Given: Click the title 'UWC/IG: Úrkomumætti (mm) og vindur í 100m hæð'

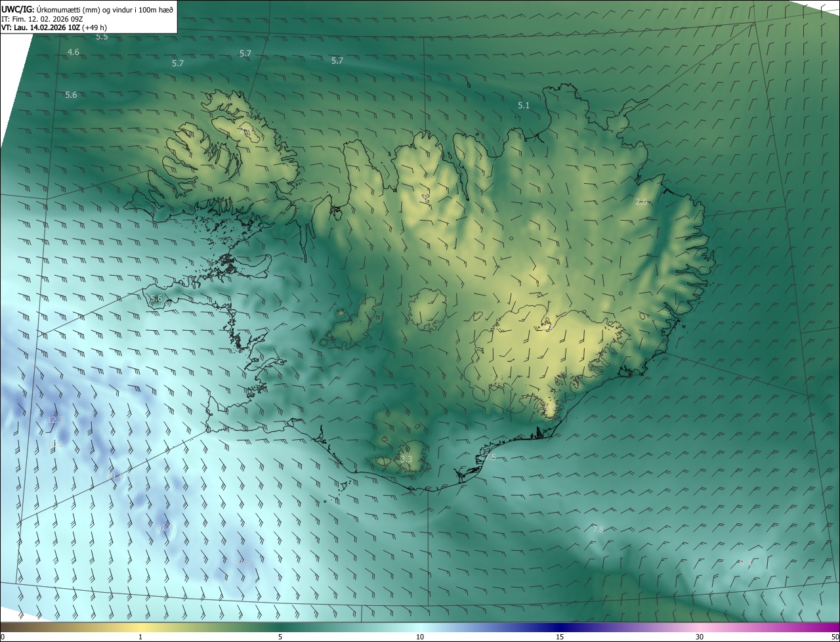Looking at the screenshot, I should click(x=87, y=9).
